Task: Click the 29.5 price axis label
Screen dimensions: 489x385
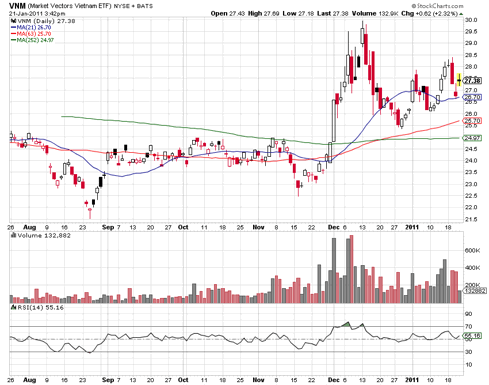Action: coord(471,32)
